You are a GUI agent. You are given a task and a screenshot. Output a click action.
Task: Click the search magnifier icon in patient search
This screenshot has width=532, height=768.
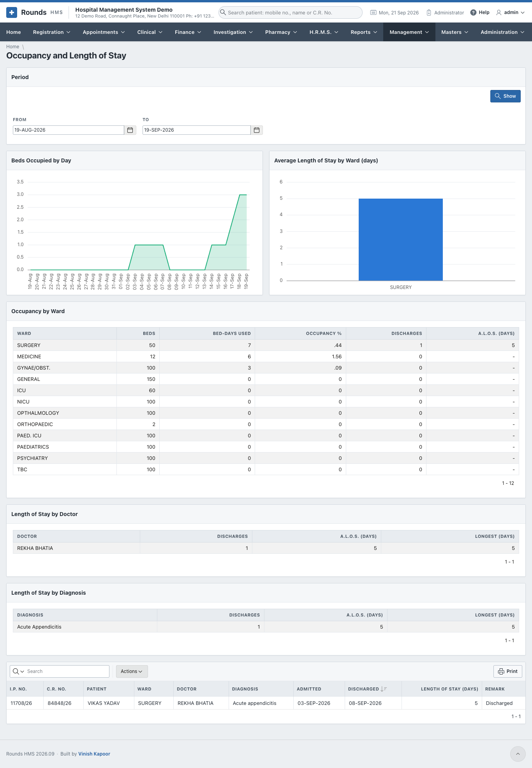click(x=223, y=12)
